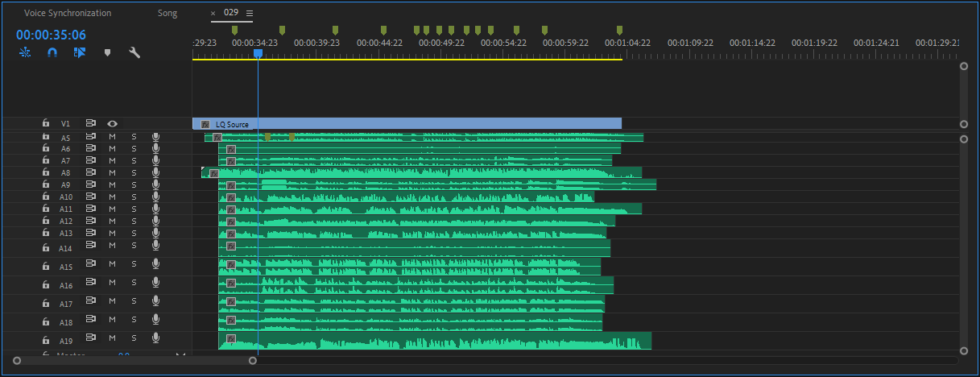Mute track A17
The height and width of the screenshot is (377, 980).
coord(113,301)
